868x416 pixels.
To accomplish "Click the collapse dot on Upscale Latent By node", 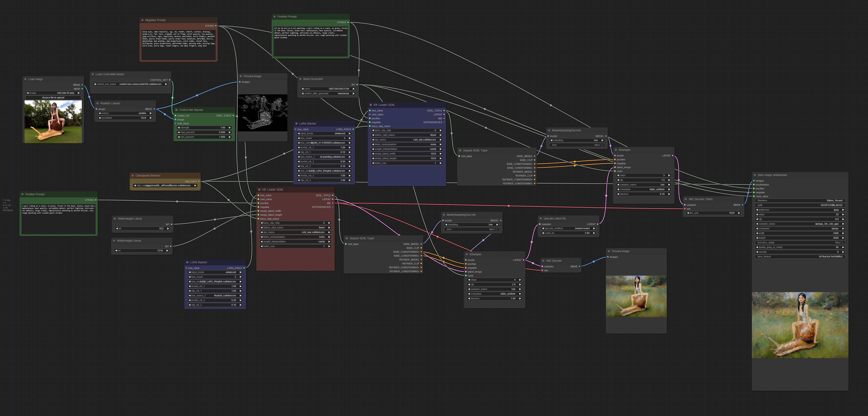I will tap(541, 218).
